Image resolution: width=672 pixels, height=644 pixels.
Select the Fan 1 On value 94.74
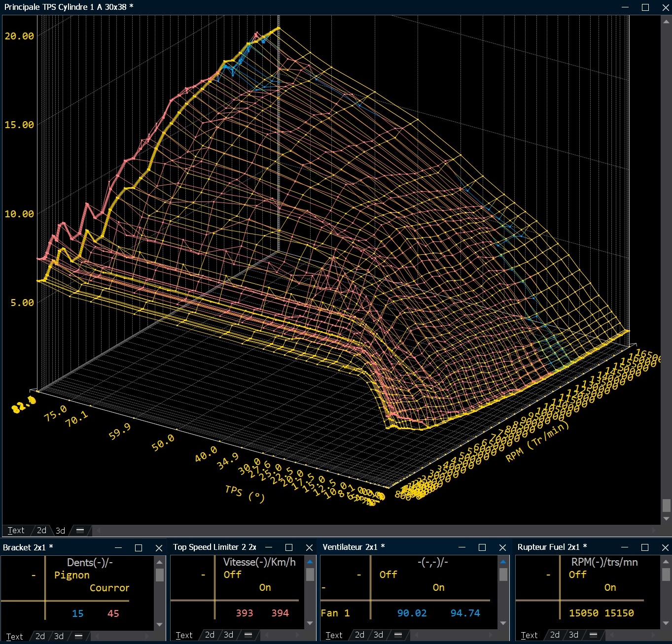465,613
